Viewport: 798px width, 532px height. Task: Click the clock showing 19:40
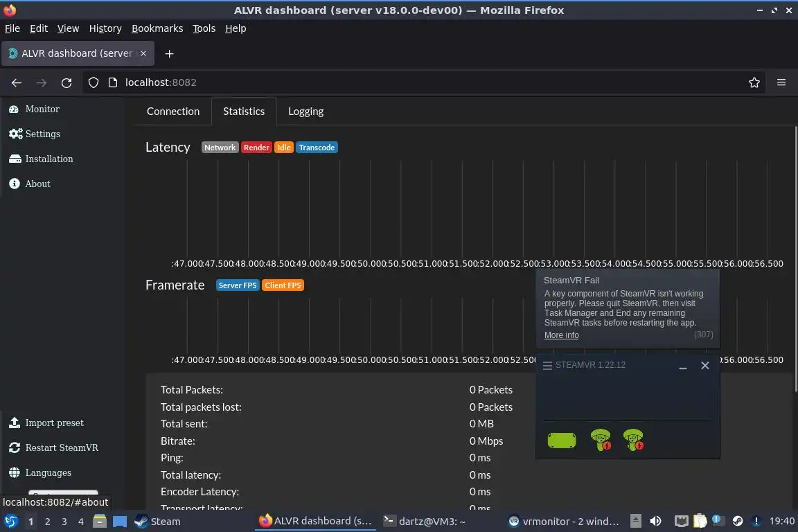point(781,521)
